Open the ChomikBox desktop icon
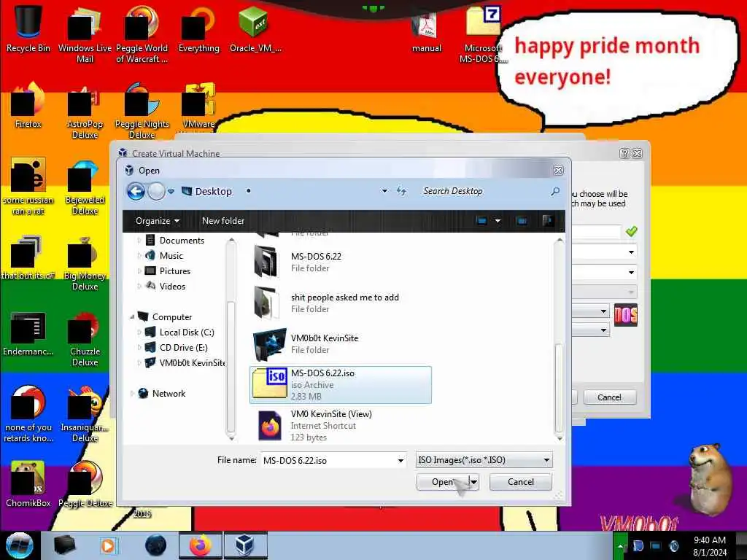This screenshot has width=747, height=560. tap(28, 484)
